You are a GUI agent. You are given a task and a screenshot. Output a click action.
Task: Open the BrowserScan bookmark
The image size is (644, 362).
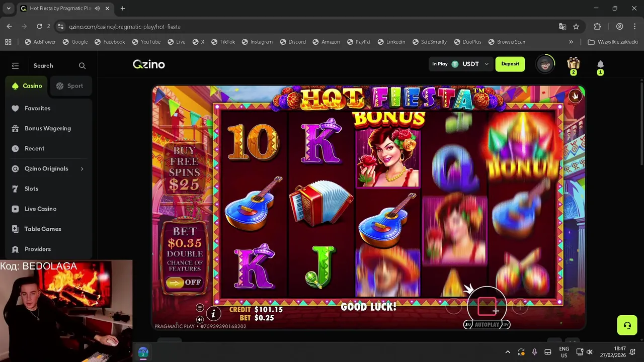tap(507, 42)
